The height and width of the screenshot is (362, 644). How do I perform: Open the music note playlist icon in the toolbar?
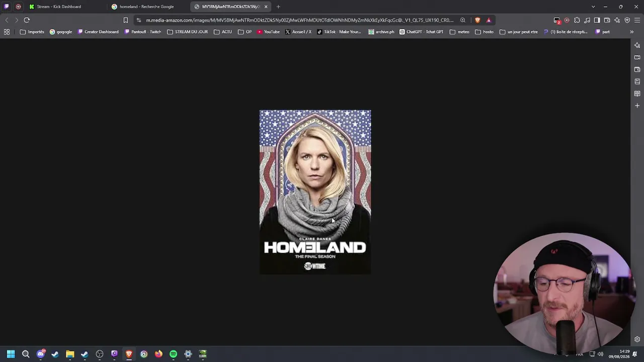pos(587,20)
